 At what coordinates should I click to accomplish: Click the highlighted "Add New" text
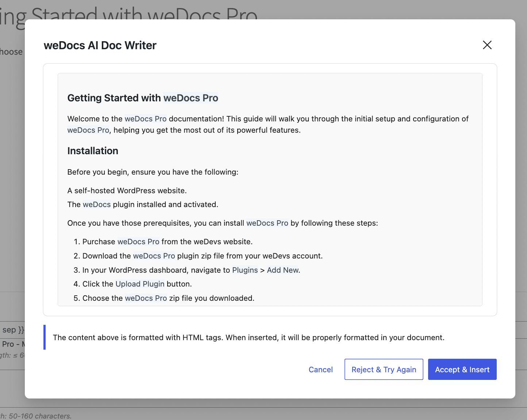coord(283,270)
